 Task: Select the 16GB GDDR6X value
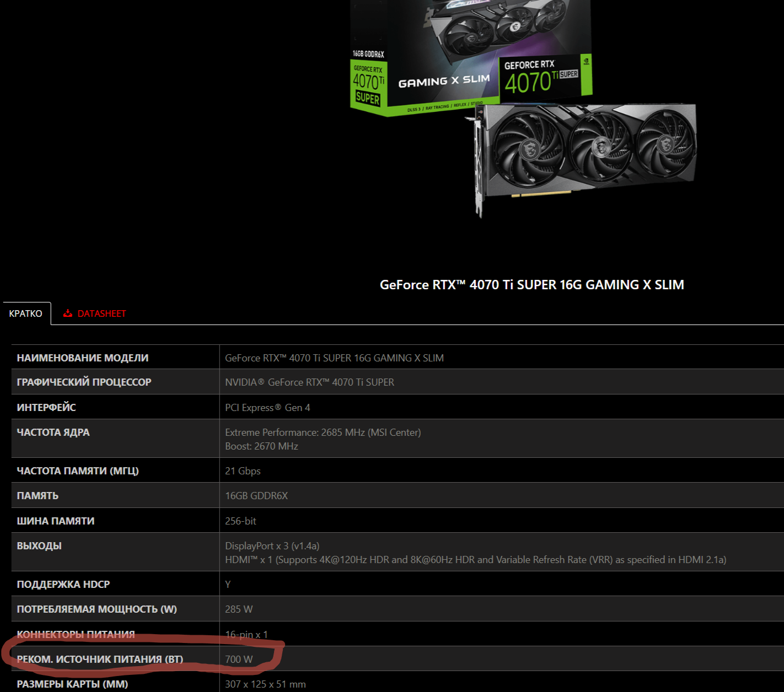click(x=256, y=496)
